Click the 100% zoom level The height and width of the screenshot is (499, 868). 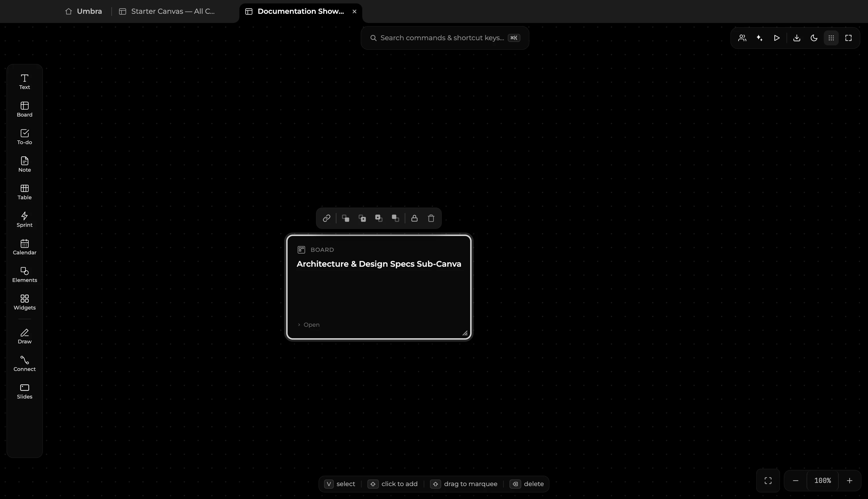tap(822, 481)
